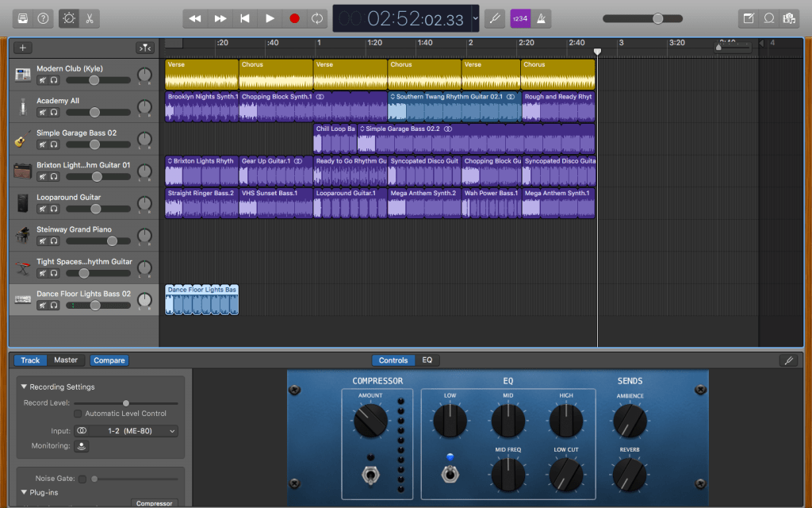Collapse the Recording Settings section
This screenshot has width=812, height=508.
[x=25, y=387]
